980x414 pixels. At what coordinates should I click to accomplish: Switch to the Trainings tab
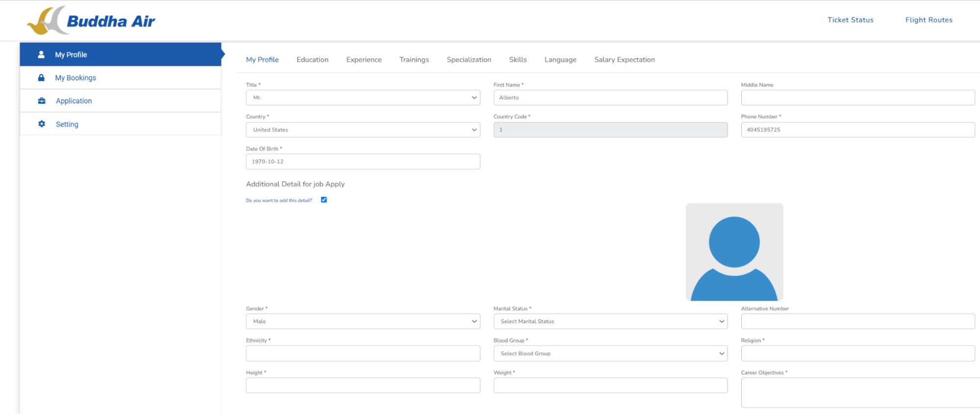[414, 59]
